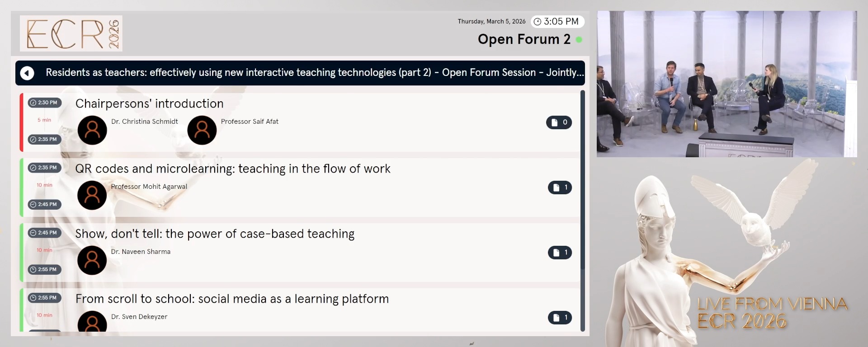Open documents badge for Chairpersons' introduction
The image size is (868, 347).
click(559, 122)
